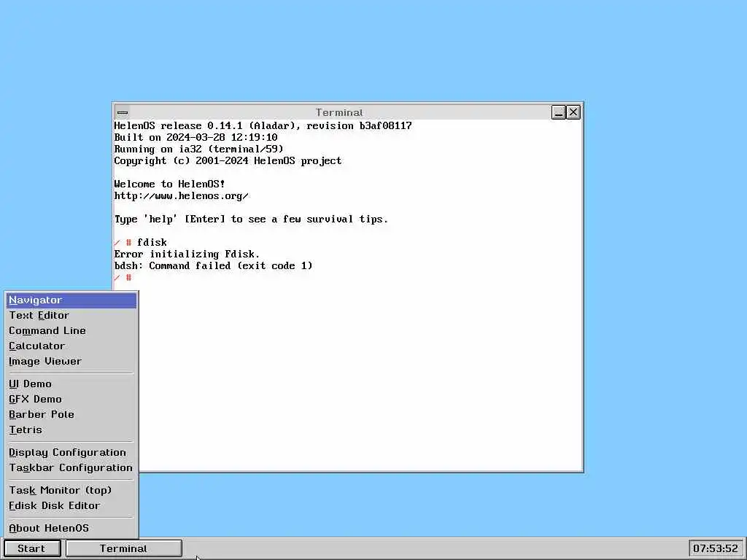
Task: Click the Terminal title bar text
Action: click(x=339, y=112)
